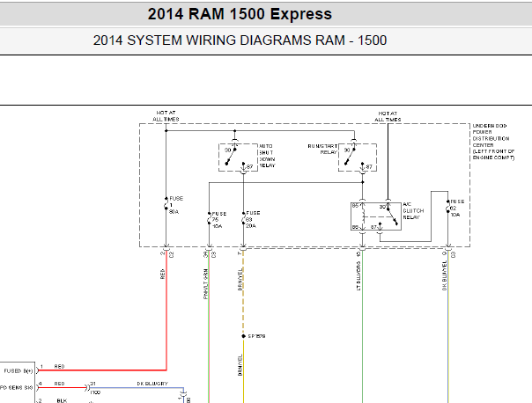Click terminal '30' in Run/Start relay
Viewport: 532px width, 403px height.
347,150
